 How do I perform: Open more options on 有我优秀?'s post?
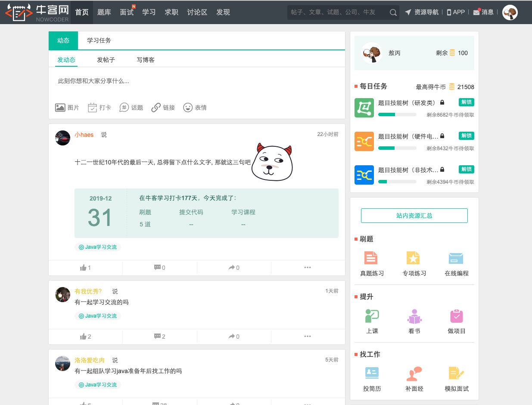(x=308, y=337)
